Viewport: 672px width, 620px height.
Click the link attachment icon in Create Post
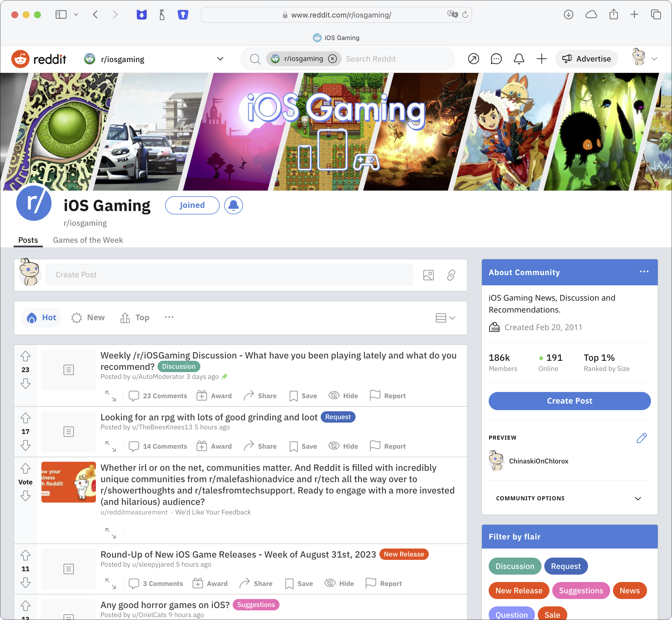pyautogui.click(x=451, y=275)
